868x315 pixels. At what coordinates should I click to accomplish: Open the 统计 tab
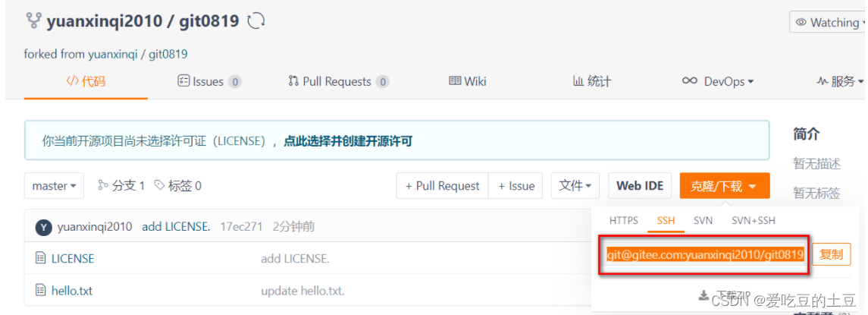(x=592, y=81)
